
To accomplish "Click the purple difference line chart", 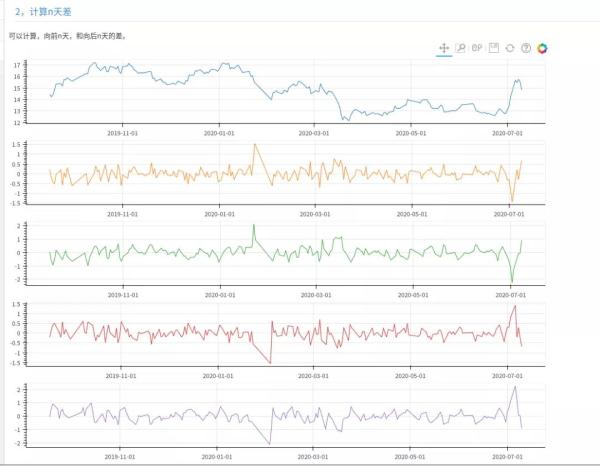I will click(x=285, y=415).
